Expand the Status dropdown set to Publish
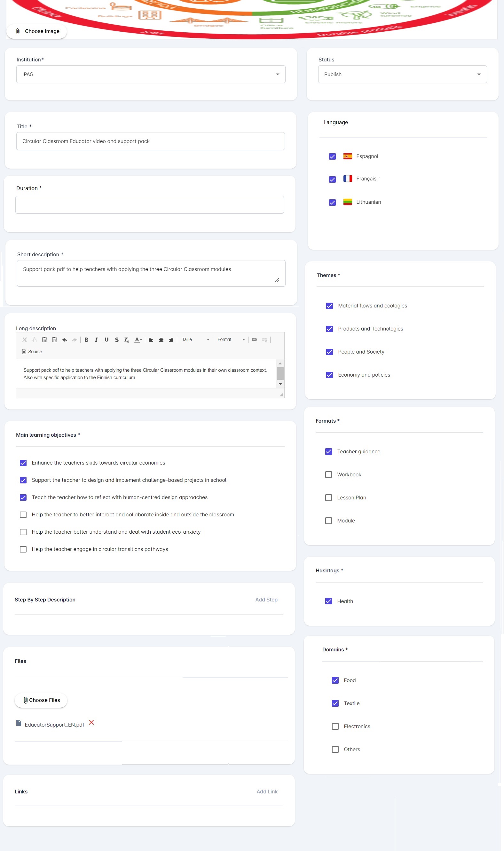 tap(402, 75)
